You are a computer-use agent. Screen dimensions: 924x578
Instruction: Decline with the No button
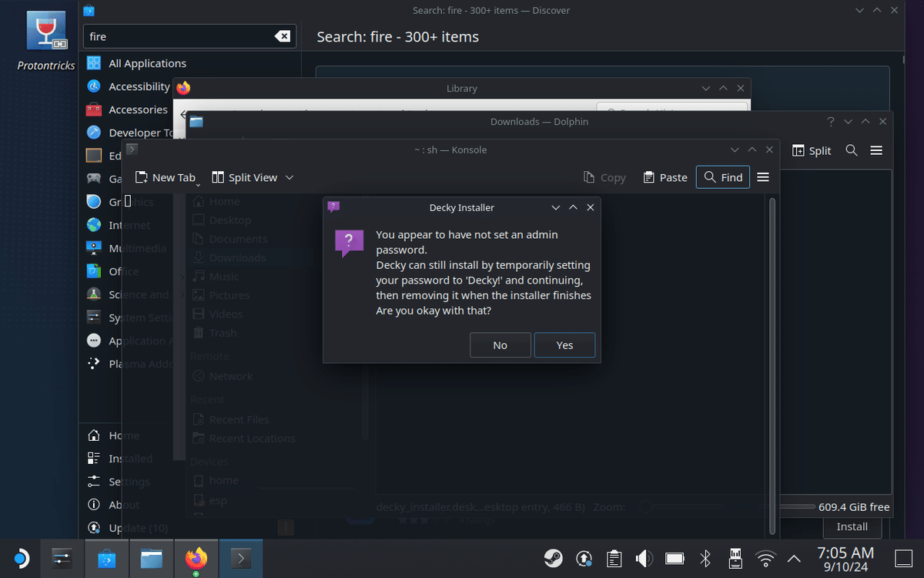(x=500, y=345)
